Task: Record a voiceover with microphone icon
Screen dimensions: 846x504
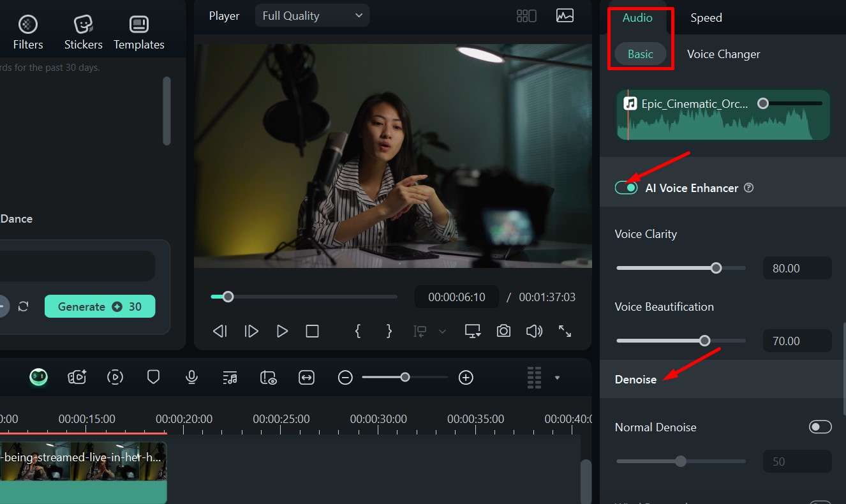Action: click(191, 377)
